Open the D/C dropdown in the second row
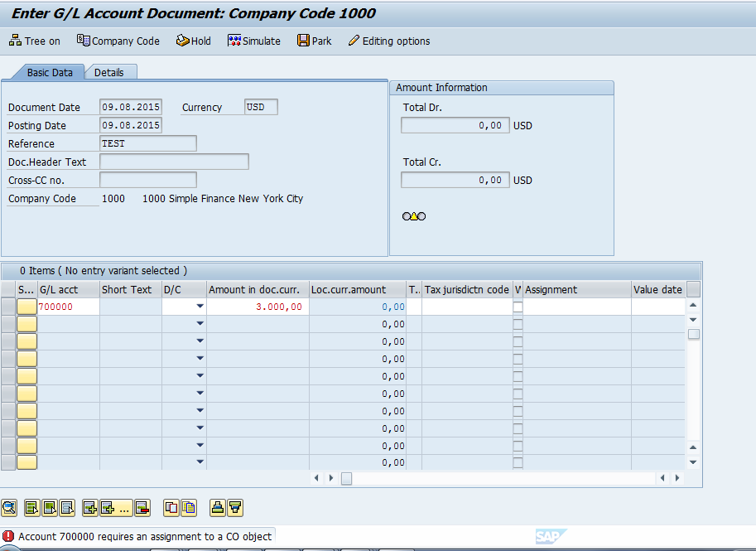 tap(200, 324)
